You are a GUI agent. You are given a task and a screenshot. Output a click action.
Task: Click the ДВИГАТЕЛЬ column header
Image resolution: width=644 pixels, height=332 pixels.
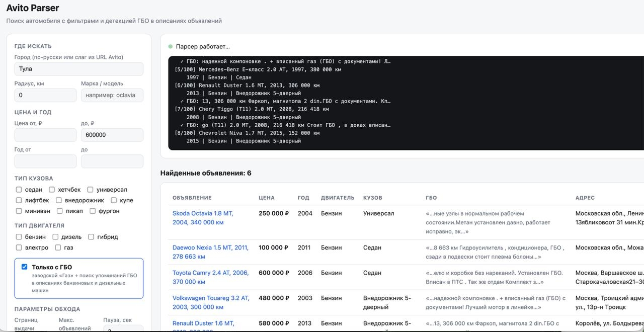338,198
